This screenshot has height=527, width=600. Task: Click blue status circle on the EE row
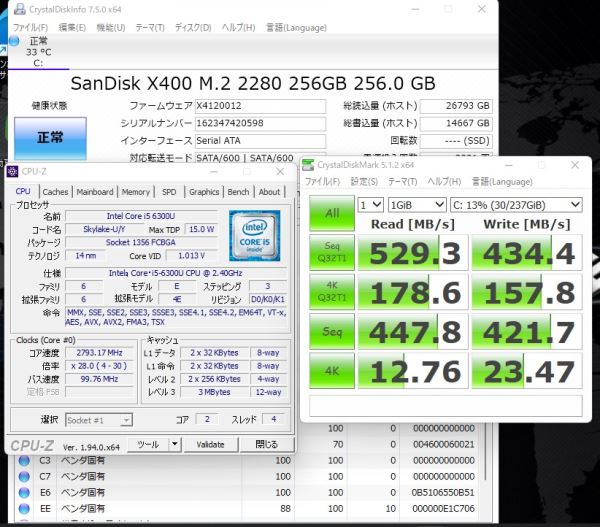click(x=24, y=509)
